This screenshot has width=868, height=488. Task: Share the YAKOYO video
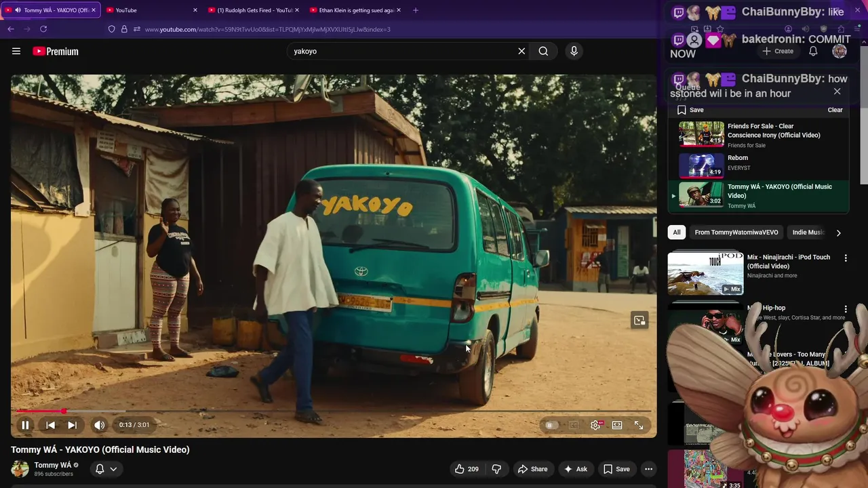pyautogui.click(x=532, y=469)
